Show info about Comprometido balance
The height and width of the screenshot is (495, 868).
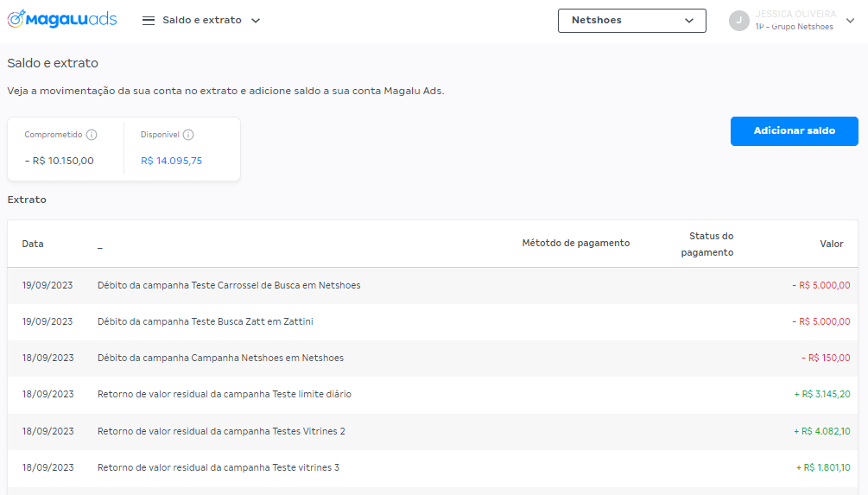click(92, 135)
